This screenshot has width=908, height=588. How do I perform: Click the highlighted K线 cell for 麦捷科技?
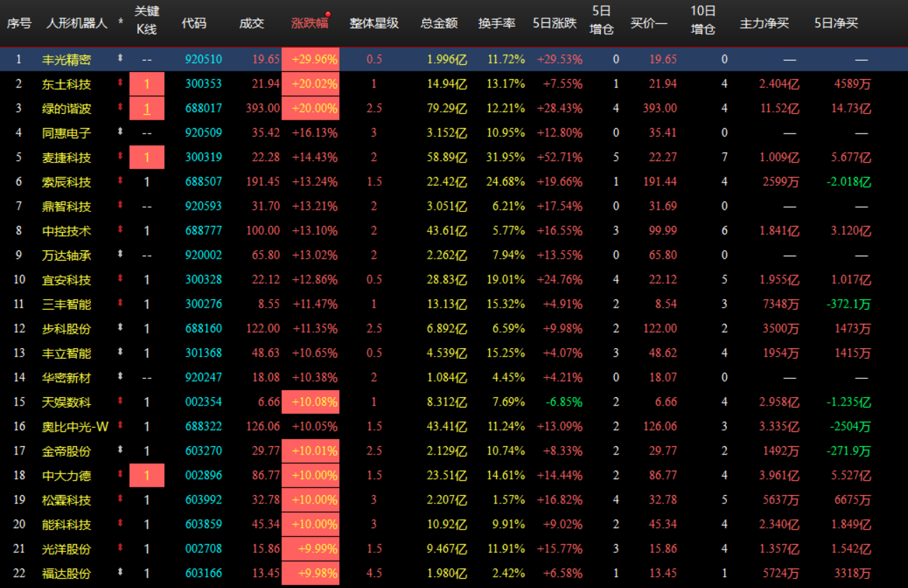[147, 157]
